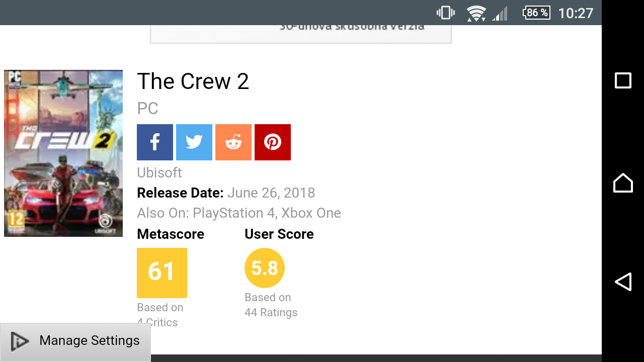644x362 pixels.
Task: Tap the Wi-Fi status icon
Action: pos(475,13)
